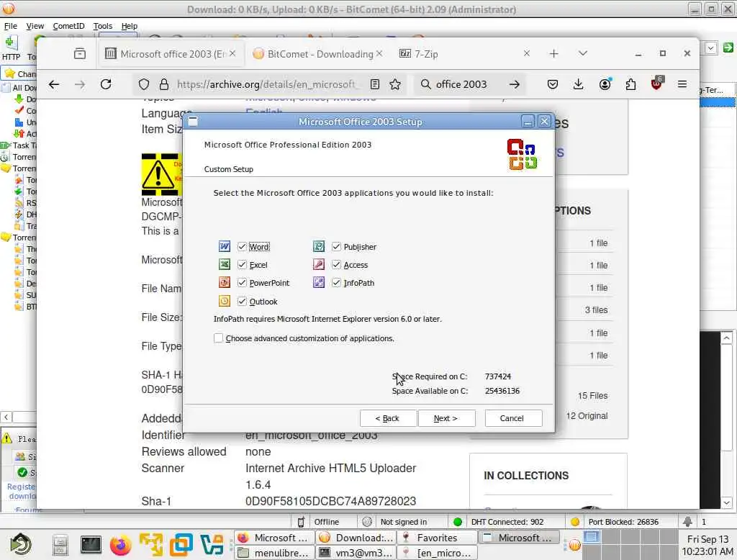
Task: Click the PowerPoint icon in setup
Action: (225, 283)
